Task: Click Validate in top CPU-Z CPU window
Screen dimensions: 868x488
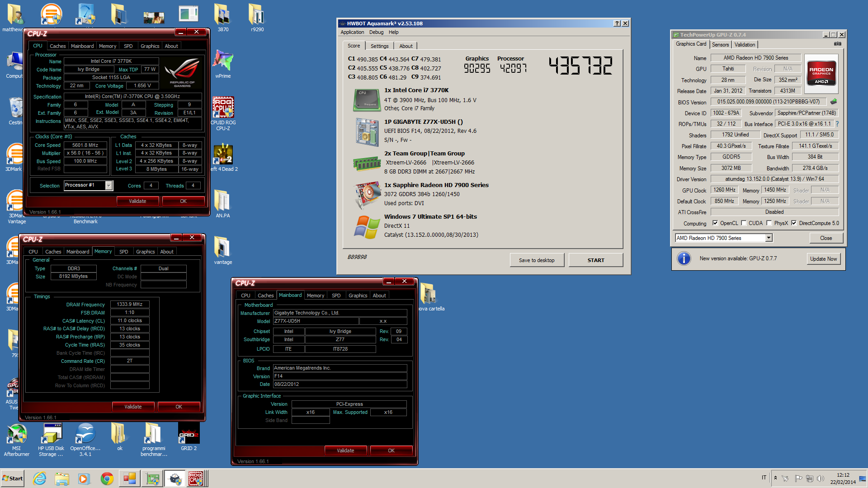Action: click(137, 201)
